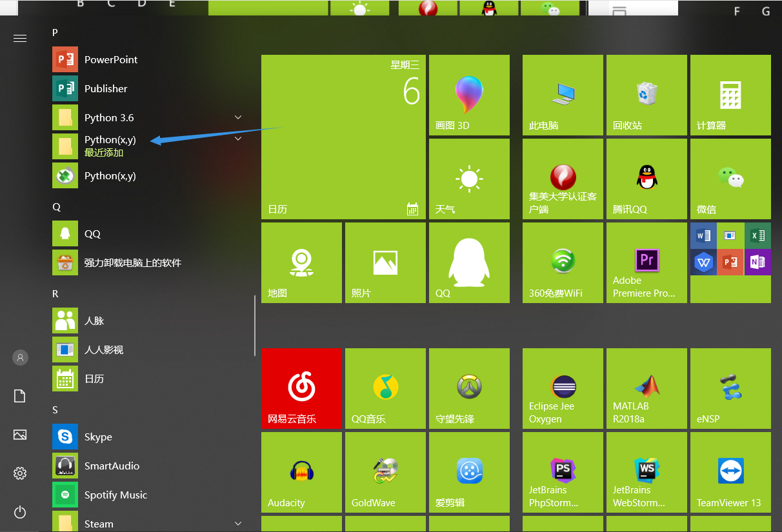Open the 日历 calendar live tile

point(343,137)
